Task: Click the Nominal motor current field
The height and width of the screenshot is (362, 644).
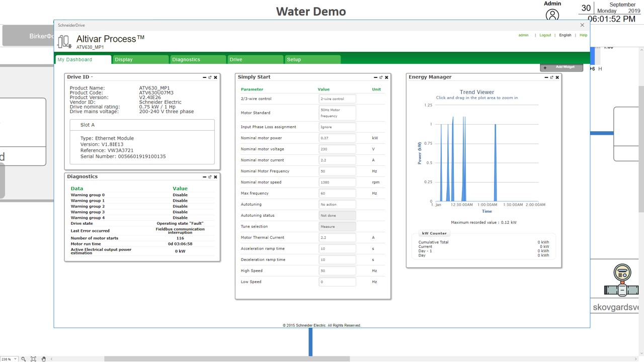Action: [337, 160]
